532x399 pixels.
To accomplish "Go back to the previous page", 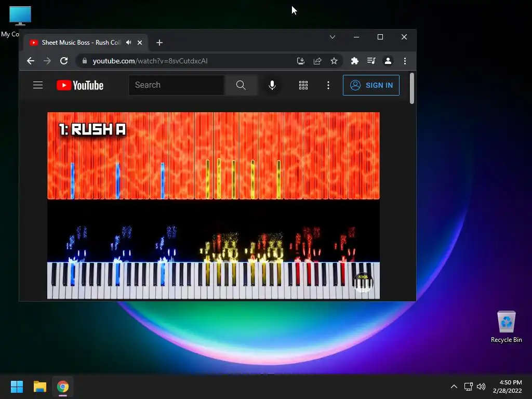I will click(31, 61).
